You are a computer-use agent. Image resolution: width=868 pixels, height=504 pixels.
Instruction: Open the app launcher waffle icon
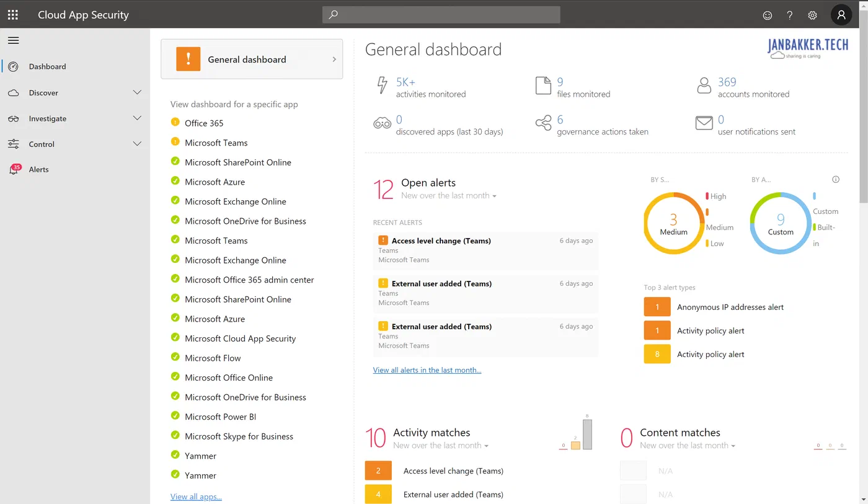(x=12, y=15)
